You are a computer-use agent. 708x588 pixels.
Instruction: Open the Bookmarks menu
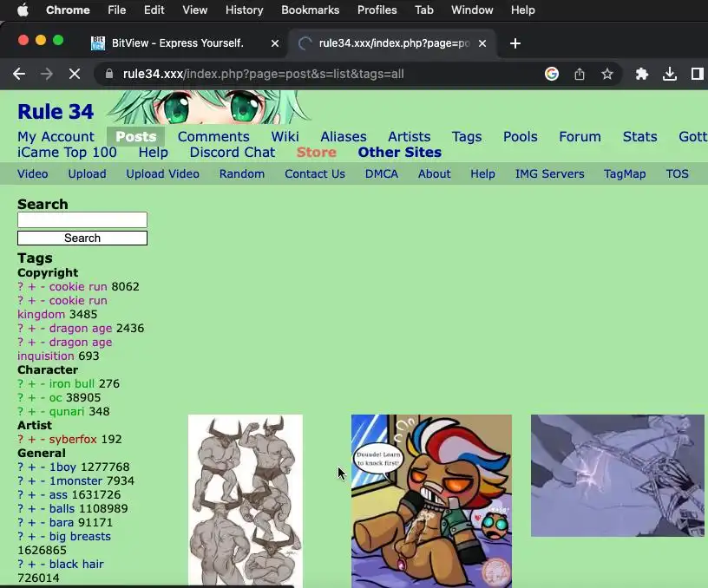click(x=311, y=10)
